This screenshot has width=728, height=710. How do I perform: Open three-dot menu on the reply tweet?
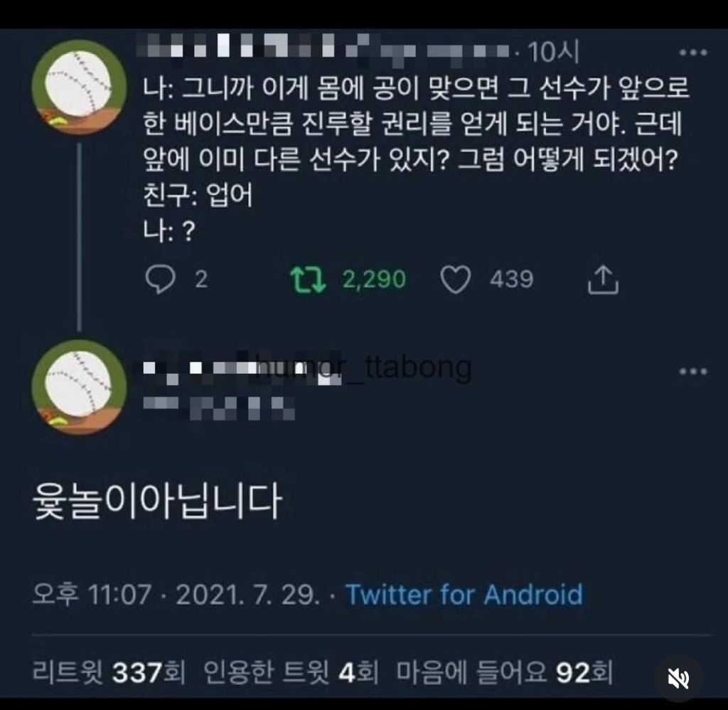tap(693, 371)
